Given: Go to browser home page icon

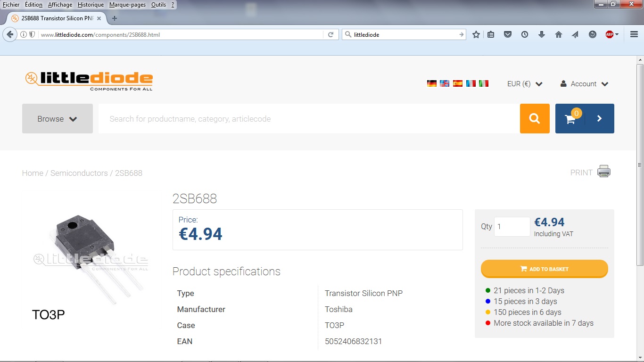Looking at the screenshot, I should [559, 34].
